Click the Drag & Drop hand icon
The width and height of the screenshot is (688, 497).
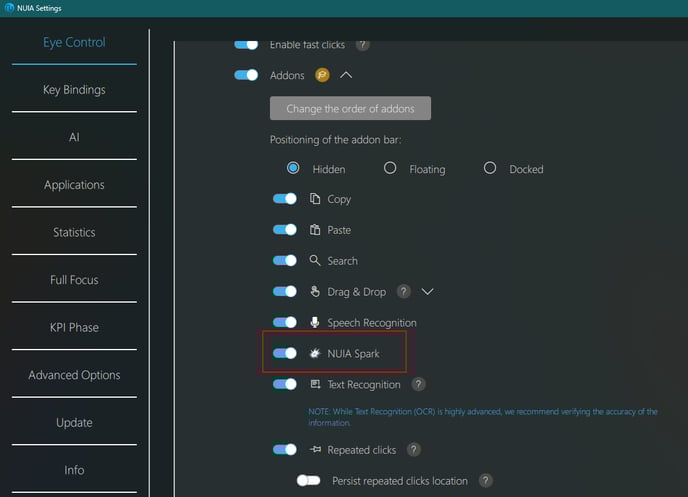315,291
